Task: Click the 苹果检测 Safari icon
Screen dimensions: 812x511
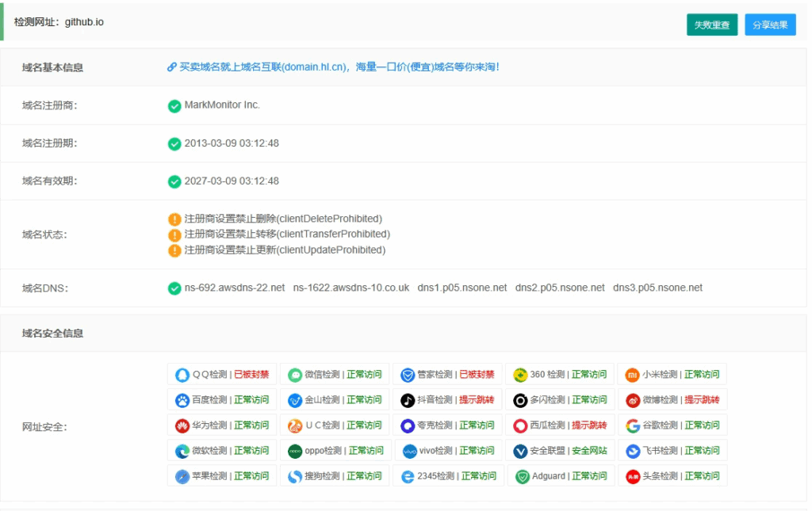Action: pos(182,476)
